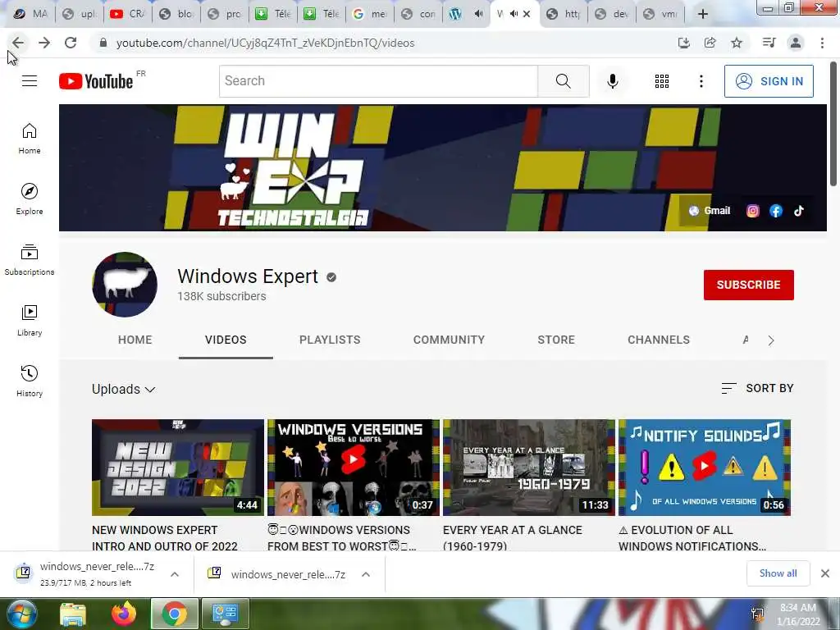Bookmark this page with the star
This screenshot has height=630, width=840.
coord(737,43)
